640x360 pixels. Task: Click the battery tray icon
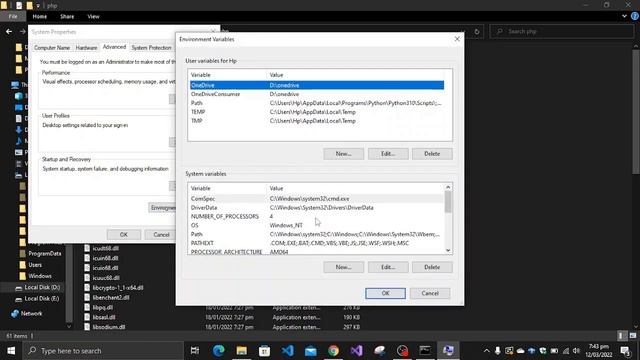(x=554, y=351)
